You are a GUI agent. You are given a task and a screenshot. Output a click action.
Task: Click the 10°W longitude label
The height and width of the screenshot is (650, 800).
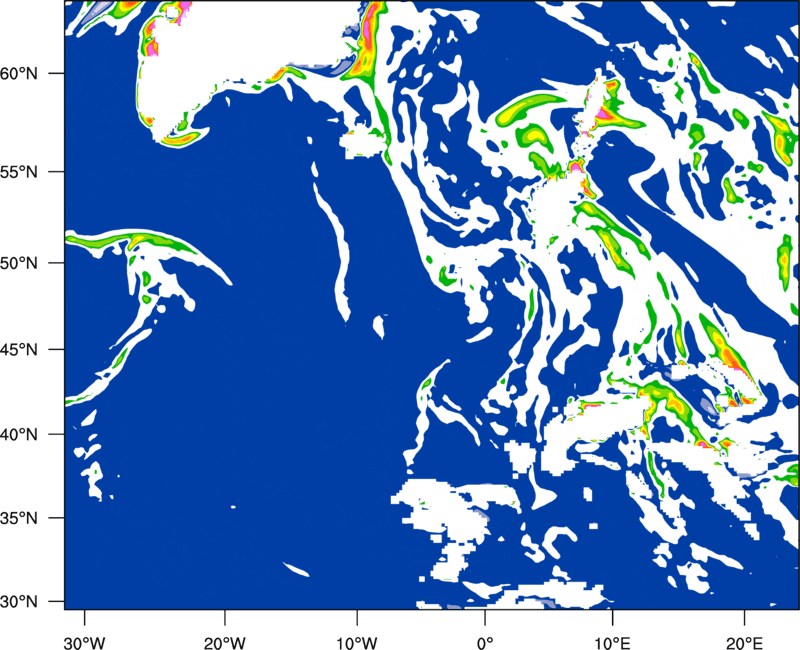(357, 643)
